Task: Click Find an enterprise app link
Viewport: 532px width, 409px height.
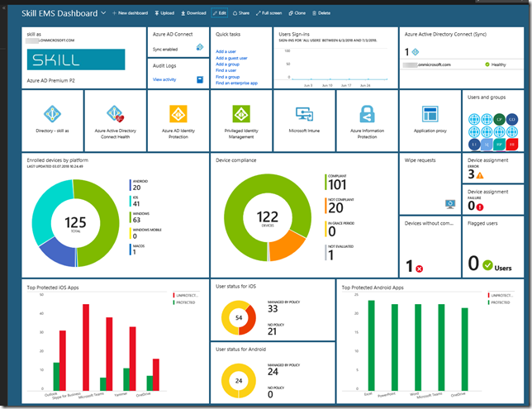Action: tap(238, 83)
